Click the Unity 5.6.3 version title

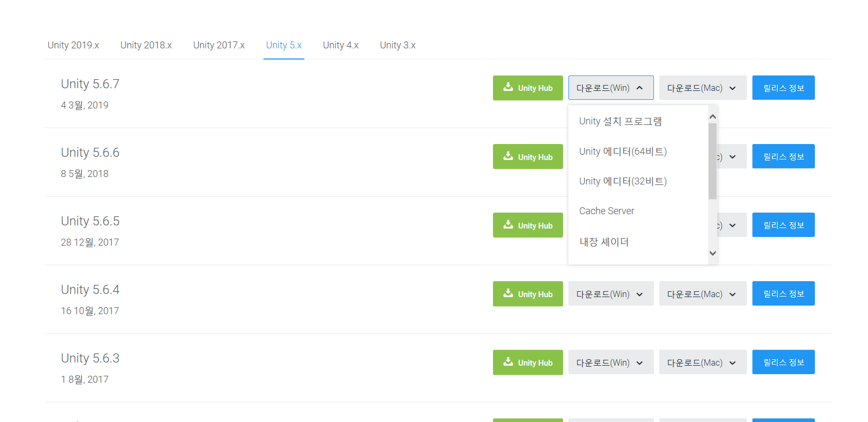click(x=90, y=358)
